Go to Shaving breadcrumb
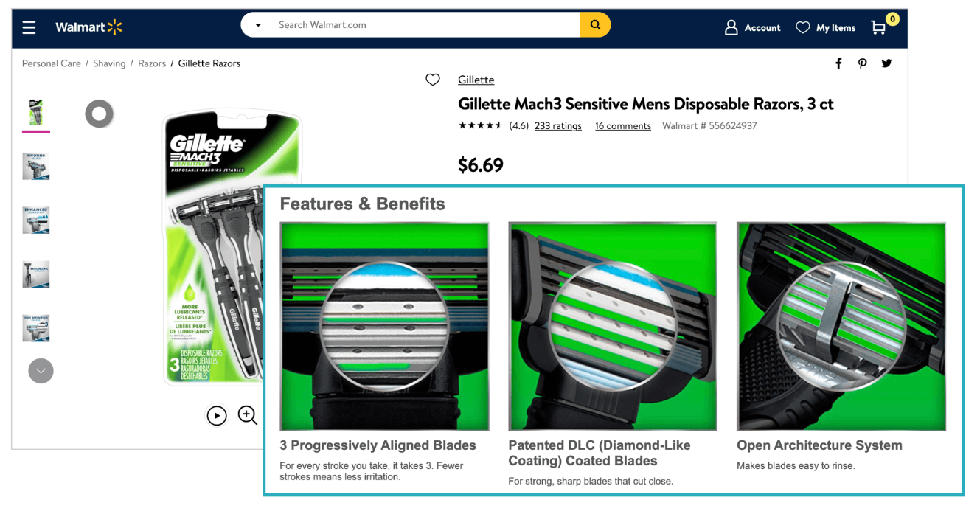 (109, 63)
